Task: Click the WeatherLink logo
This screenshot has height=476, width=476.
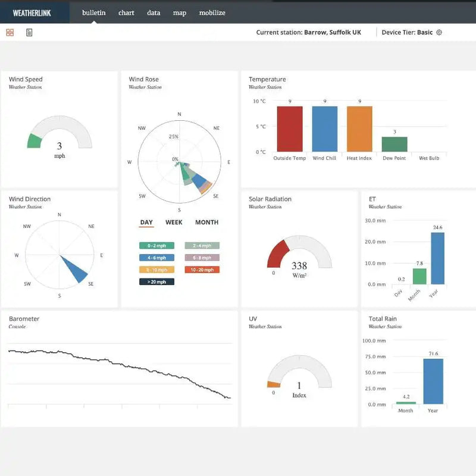Action: 32,12
